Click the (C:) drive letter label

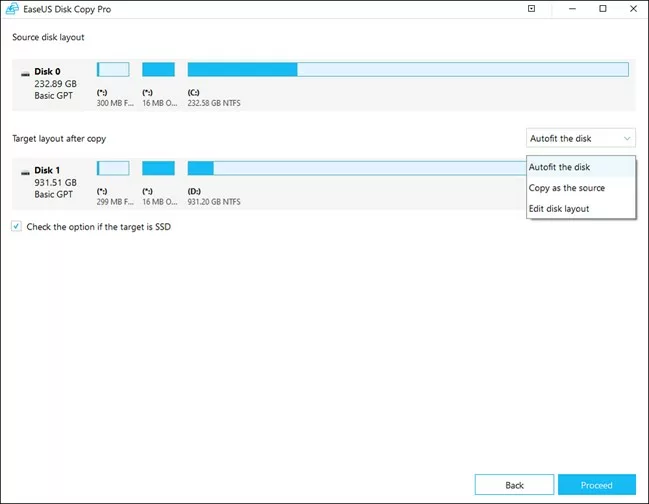click(193, 92)
